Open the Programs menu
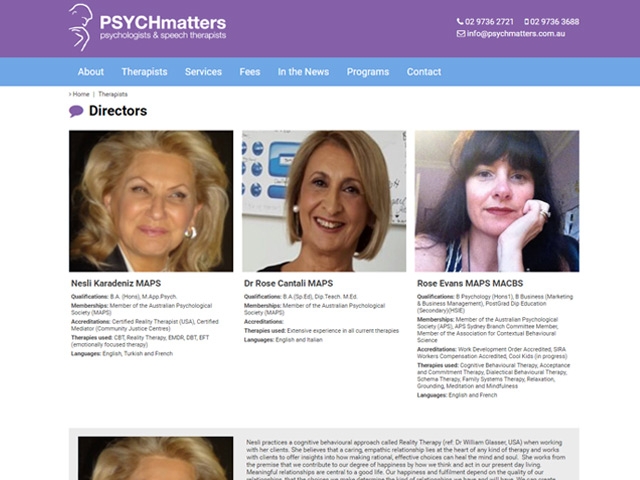The width and height of the screenshot is (640, 480). click(368, 72)
